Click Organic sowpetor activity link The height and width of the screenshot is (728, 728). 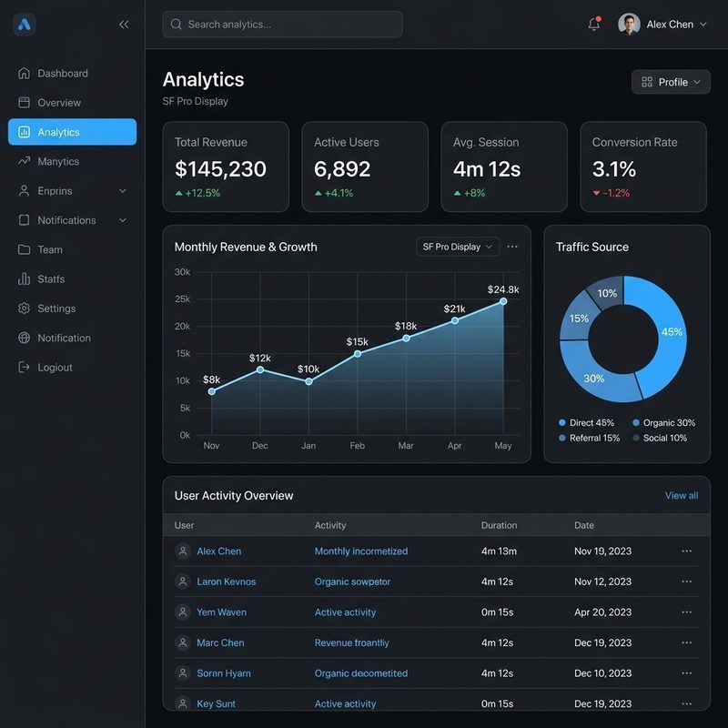352,581
